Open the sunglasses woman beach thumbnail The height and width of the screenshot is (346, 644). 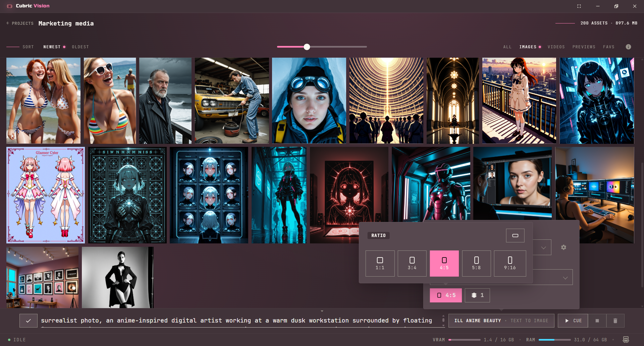110,101
